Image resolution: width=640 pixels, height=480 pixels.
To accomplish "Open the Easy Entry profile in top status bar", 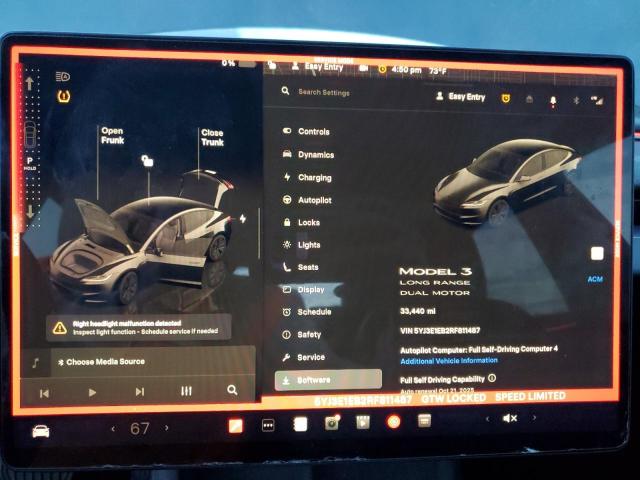I will pyautogui.click(x=318, y=67).
